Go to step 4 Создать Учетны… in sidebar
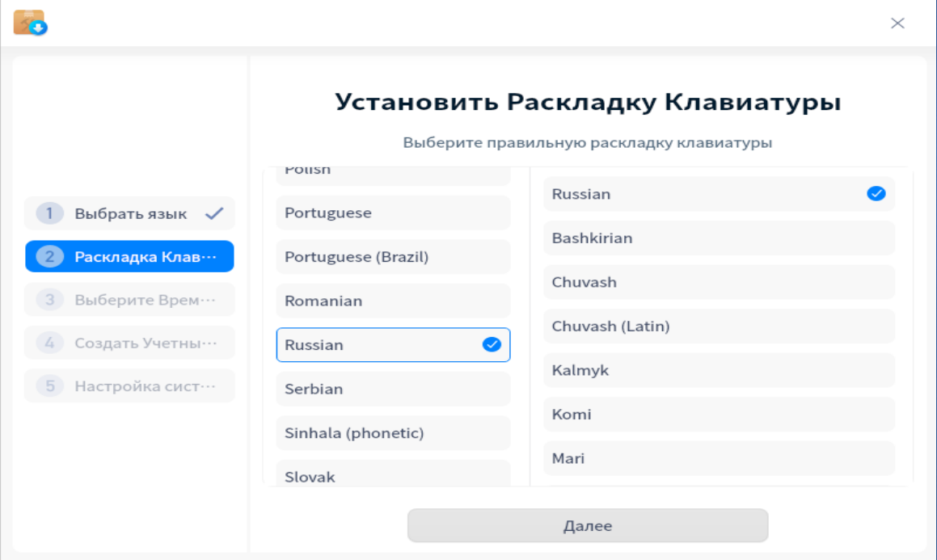This screenshot has width=937, height=560. 129,343
